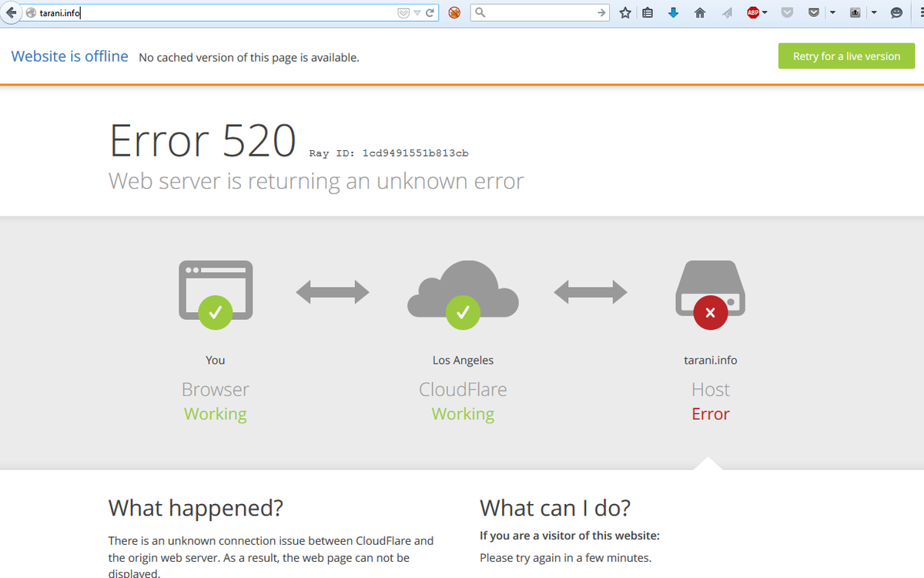Open dropdown arrow next to dark Pocket icon
Image resolution: width=924 pixels, height=578 pixels.
[x=832, y=12]
